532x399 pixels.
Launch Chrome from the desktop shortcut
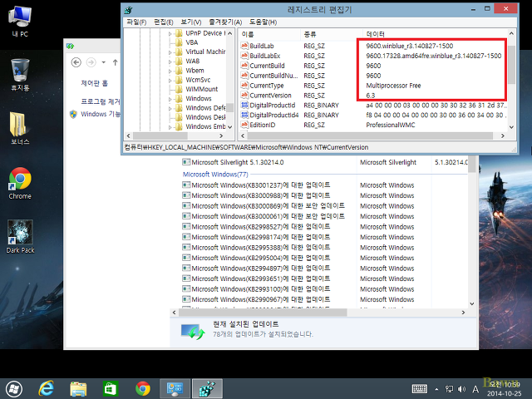coord(20,183)
